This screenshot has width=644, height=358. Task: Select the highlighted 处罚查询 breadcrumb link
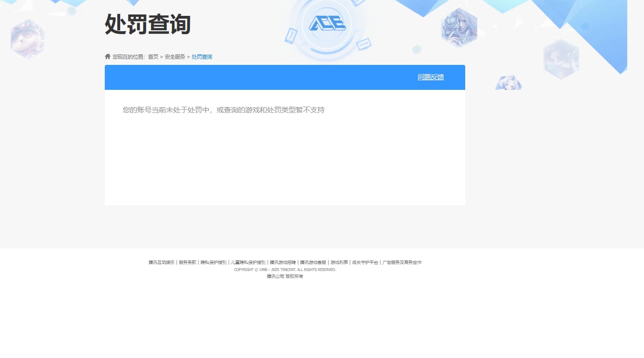pos(202,57)
